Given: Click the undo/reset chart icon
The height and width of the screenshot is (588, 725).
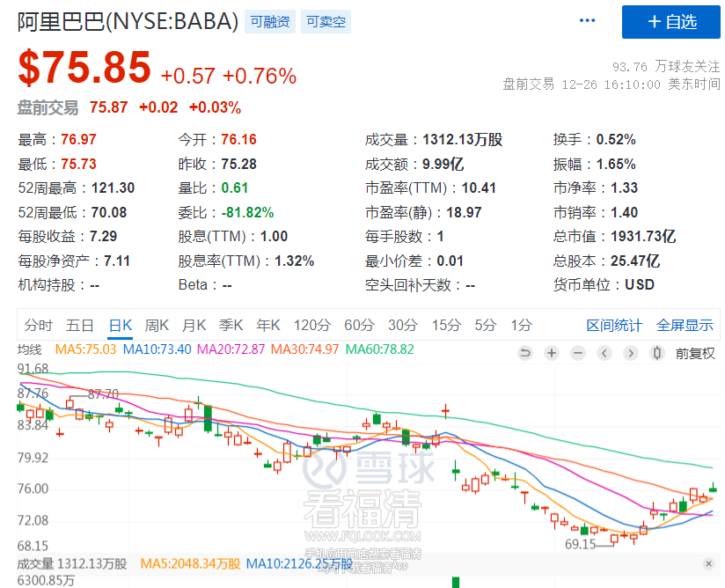Looking at the screenshot, I should tap(525, 354).
